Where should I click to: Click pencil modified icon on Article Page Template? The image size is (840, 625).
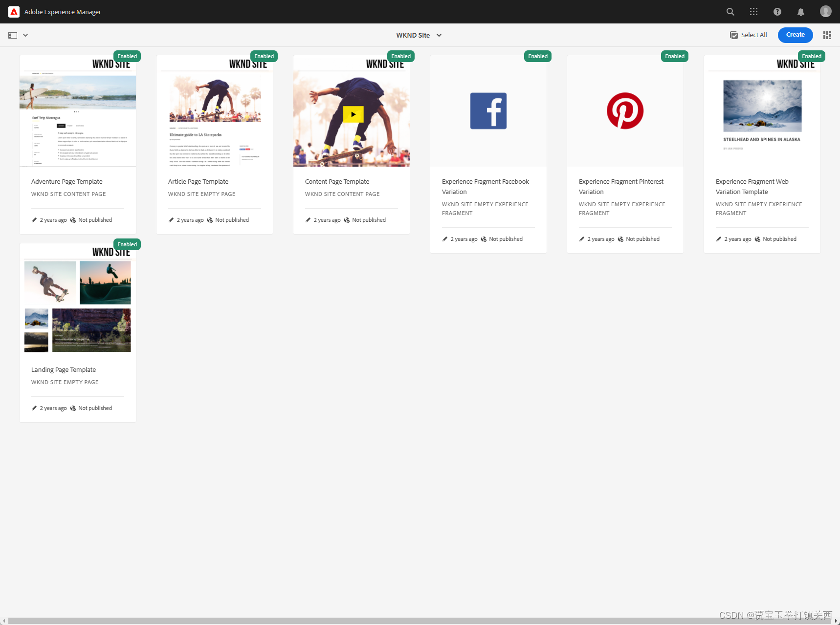(171, 220)
